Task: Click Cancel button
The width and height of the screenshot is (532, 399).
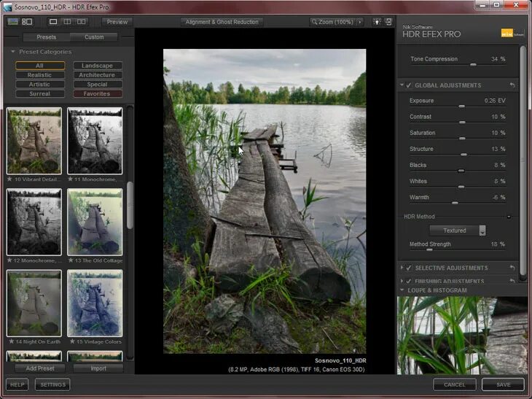Action: click(455, 384)
